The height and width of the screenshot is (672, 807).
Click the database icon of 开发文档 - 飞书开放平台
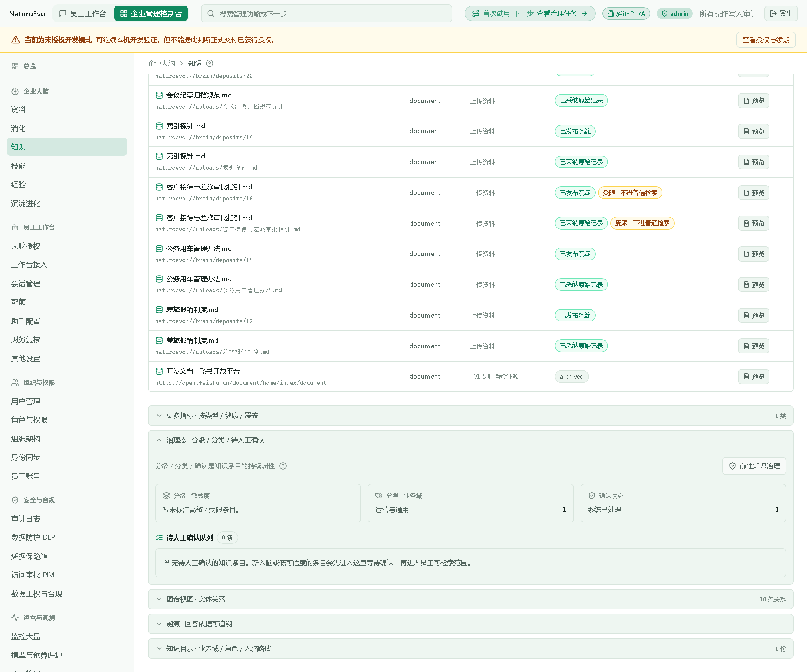click(x=159, y=371)
